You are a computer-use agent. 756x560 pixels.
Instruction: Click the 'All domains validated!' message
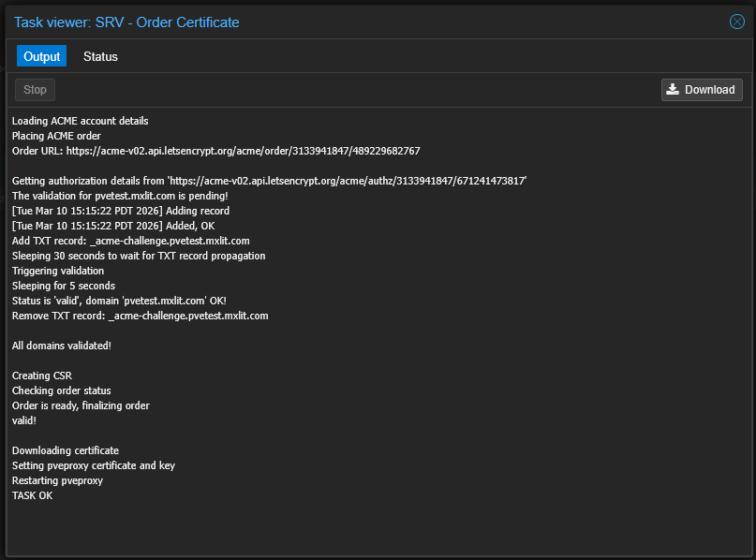tap(62, 346)
